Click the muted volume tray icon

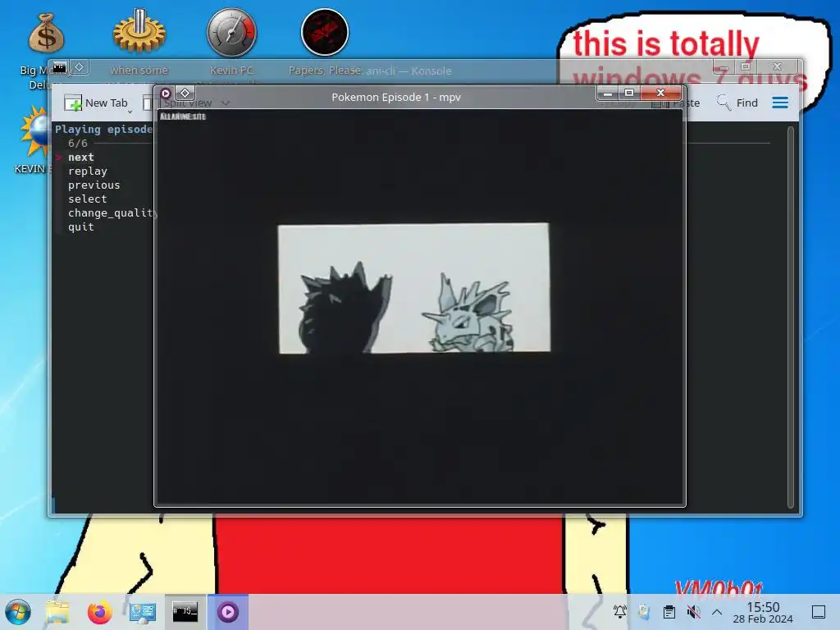(x=693, y=612)
